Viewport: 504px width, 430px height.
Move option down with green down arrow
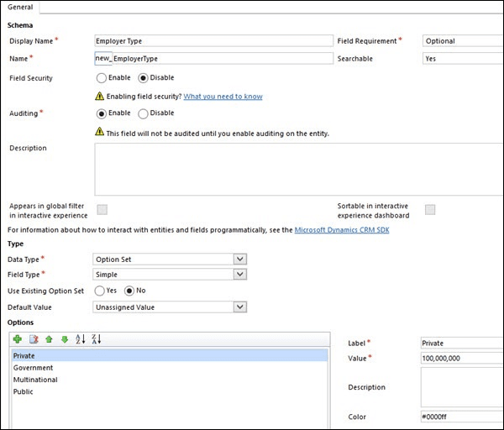(x=65, y=338)
